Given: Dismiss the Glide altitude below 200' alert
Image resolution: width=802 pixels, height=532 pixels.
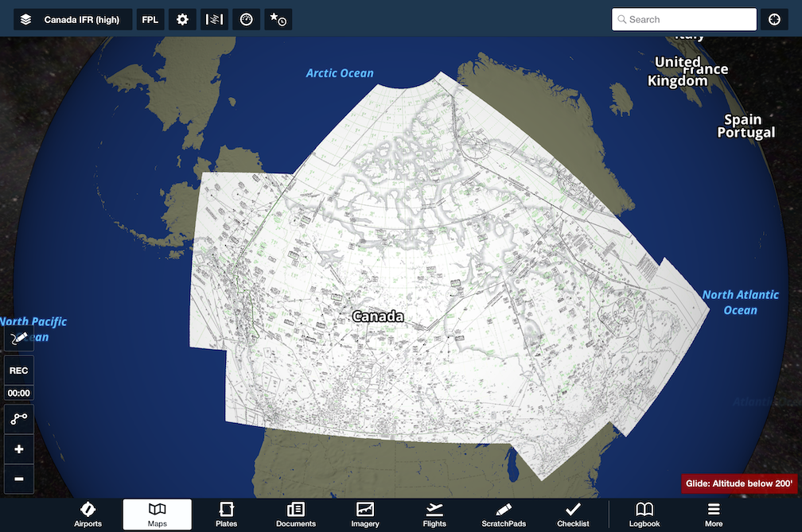Looking at the screenshot, I should pos(738,483).
